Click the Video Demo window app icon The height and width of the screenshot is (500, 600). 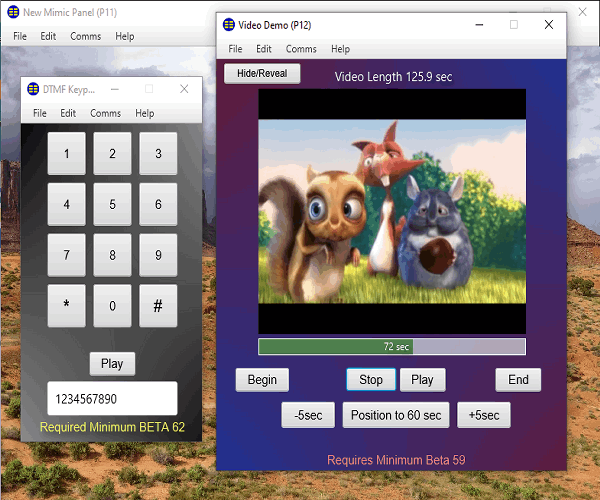(x=229, y=25)
